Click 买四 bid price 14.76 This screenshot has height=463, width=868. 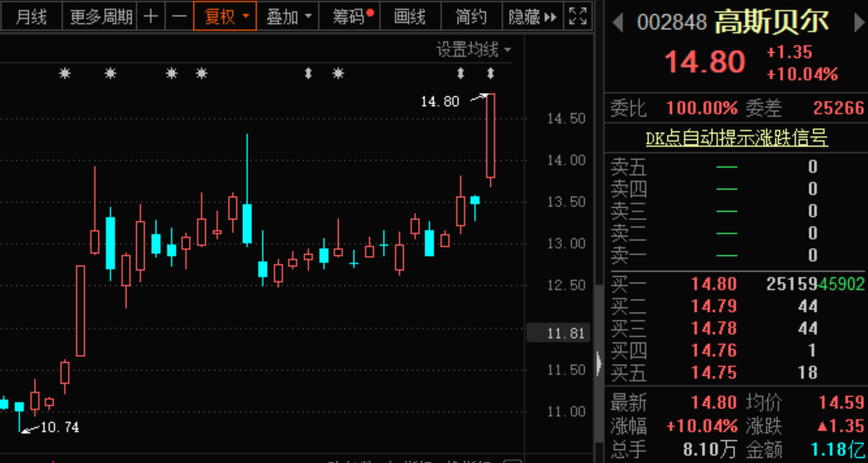point(713,351)
